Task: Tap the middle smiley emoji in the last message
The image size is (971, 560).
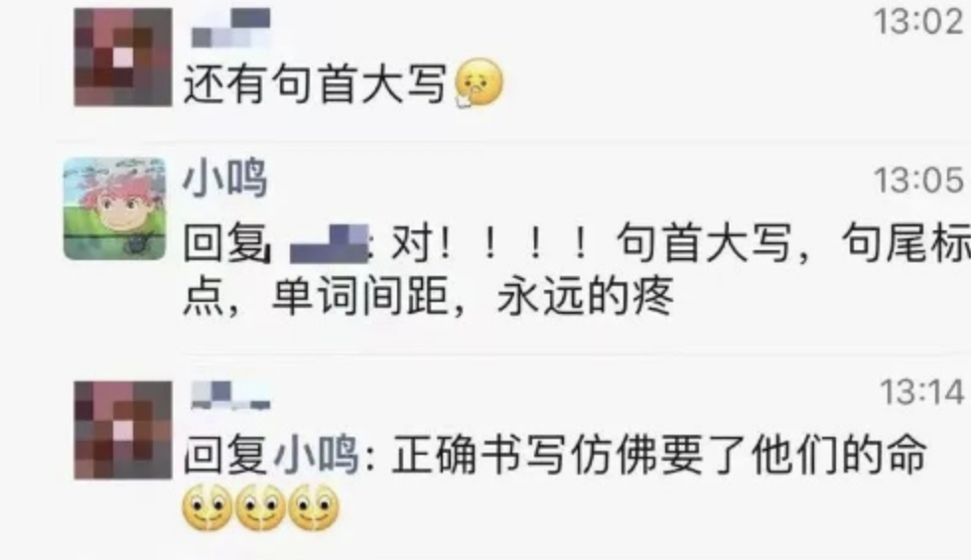Action: click(261, 508)
